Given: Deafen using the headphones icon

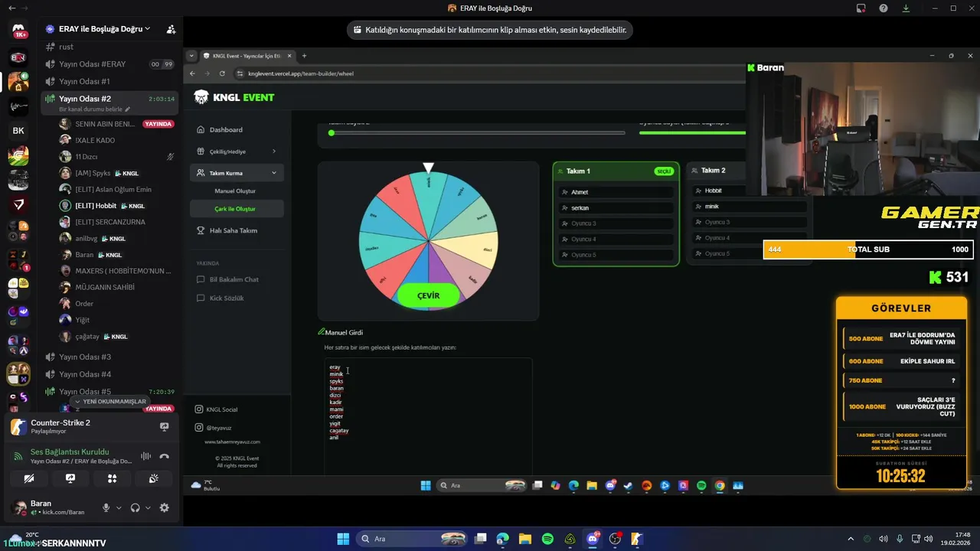Looking at the screenshot, I should 136,507.
